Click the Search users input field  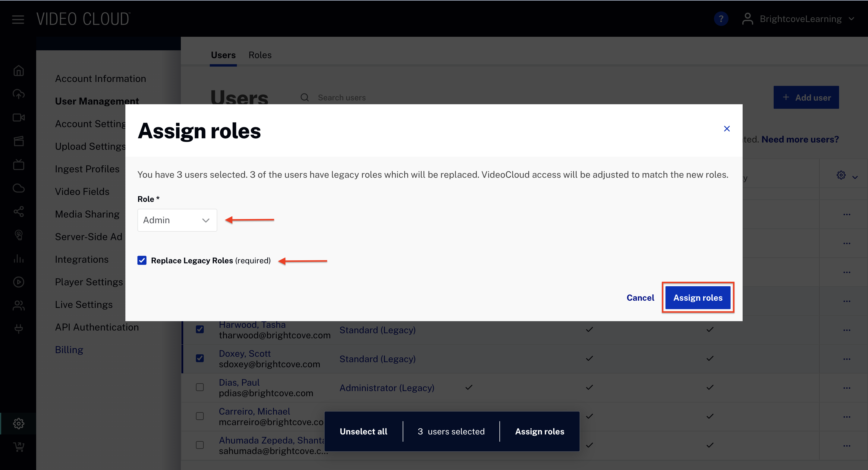click(342, 98)
